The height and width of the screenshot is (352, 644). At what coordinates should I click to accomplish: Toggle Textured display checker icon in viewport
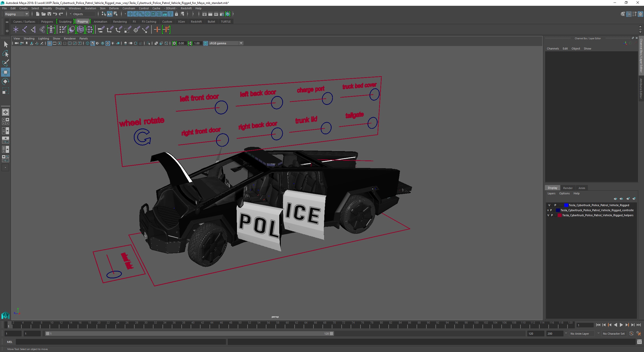pos(108,43)
